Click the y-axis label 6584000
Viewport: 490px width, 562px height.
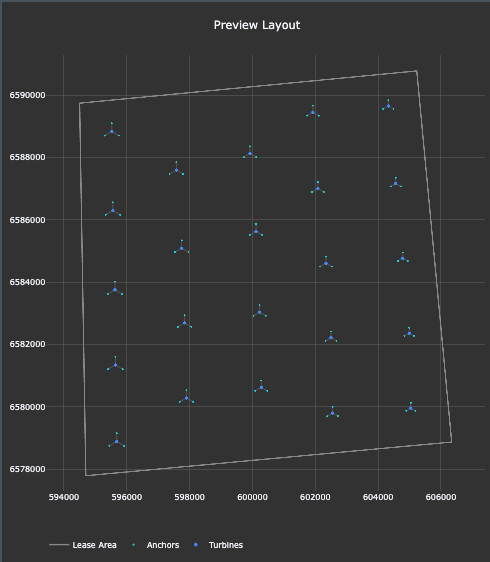[x=28, y=282]
